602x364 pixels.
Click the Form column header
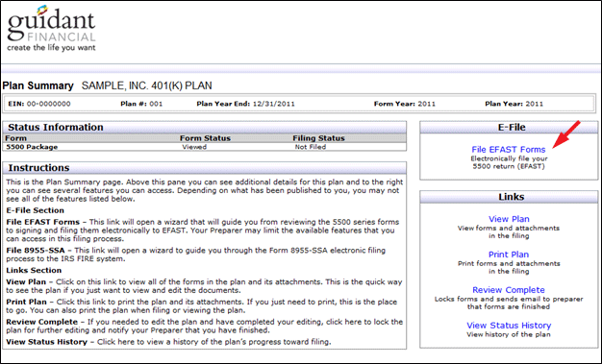click(x=15, y=138)
